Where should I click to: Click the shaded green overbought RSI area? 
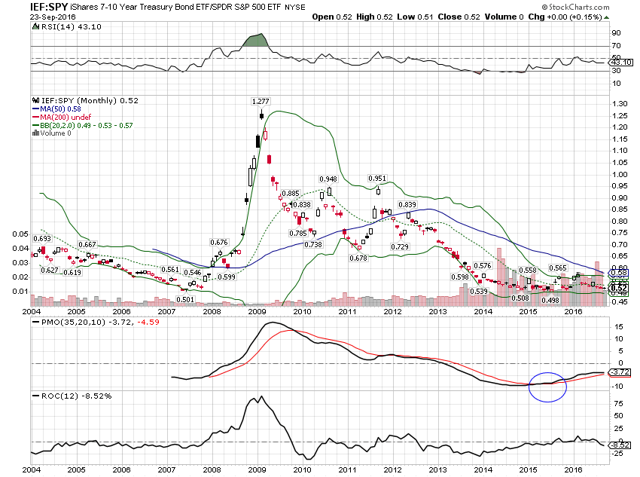(x=256, y=41)
